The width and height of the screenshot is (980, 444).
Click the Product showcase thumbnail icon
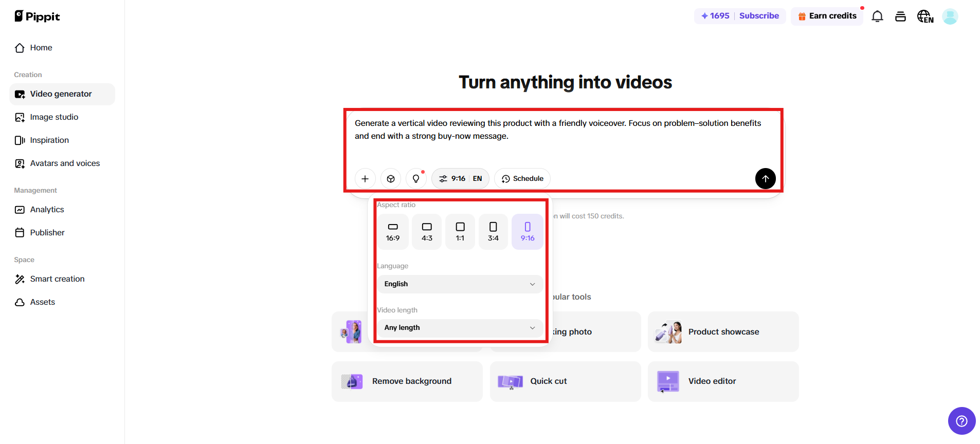668,332
